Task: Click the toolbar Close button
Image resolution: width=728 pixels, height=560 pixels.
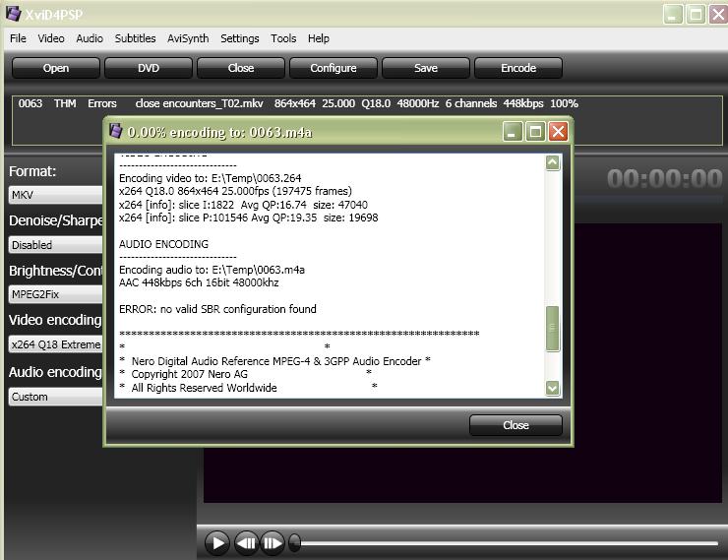Action: [x=240, y=68]
